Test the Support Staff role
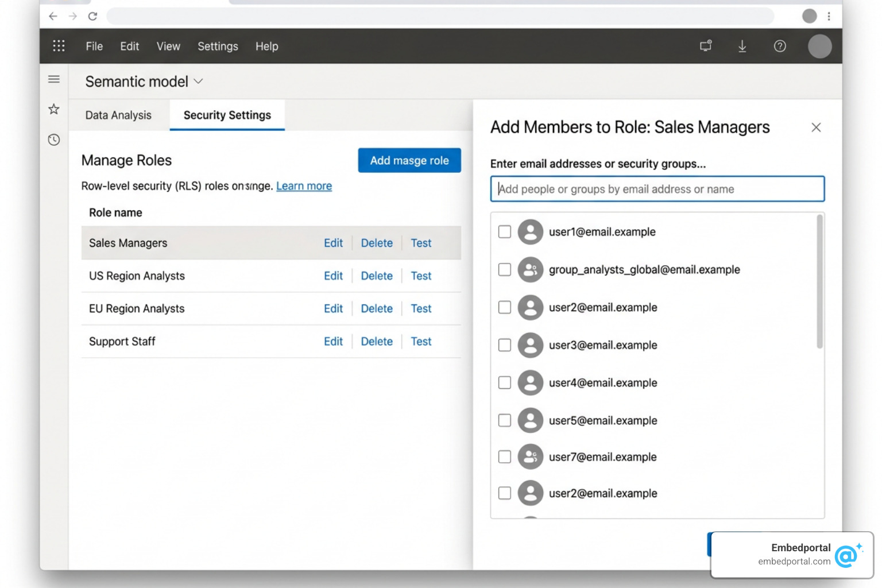 [421, 341]
